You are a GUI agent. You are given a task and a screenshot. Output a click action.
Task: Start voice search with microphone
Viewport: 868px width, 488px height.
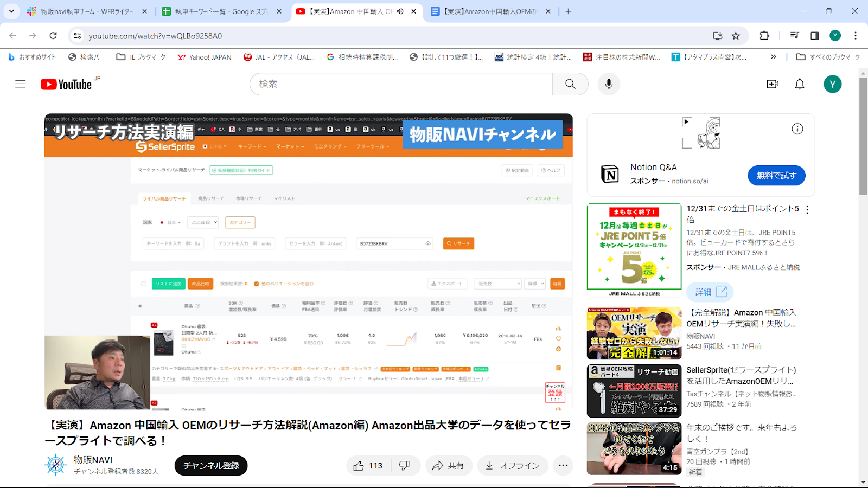coord(609,84)
